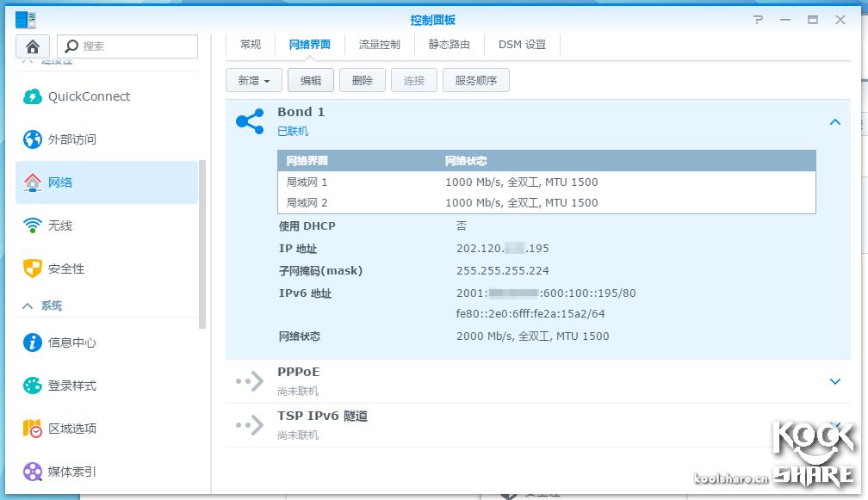
Task: Click the home icon above the sidebar
Action: click(32, 46)
